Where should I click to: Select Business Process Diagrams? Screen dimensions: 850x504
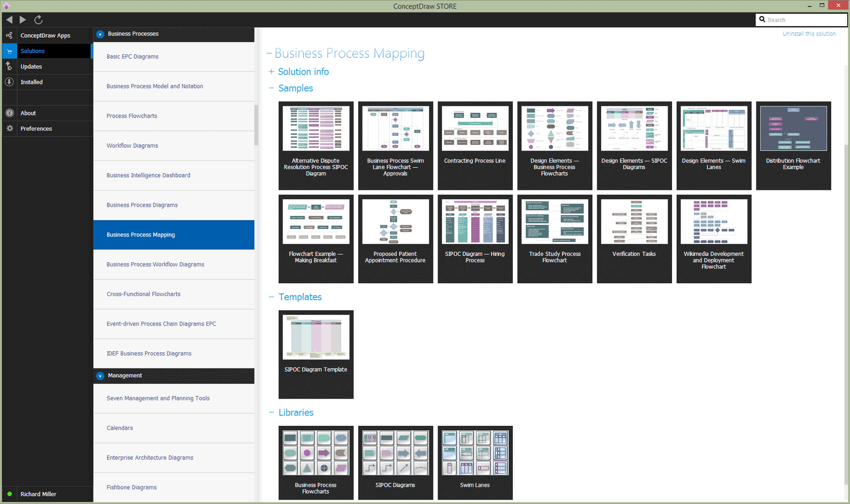174,205
